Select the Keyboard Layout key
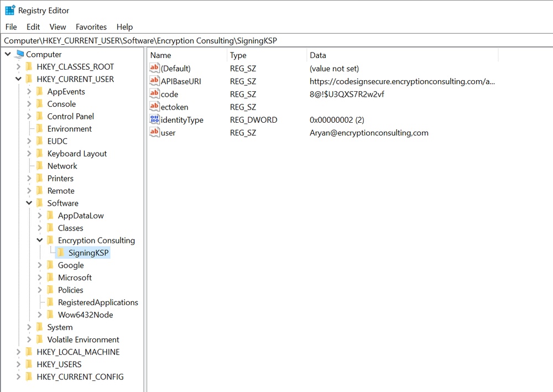This screenshot has width=553, height=392. [x=77, y=154]
